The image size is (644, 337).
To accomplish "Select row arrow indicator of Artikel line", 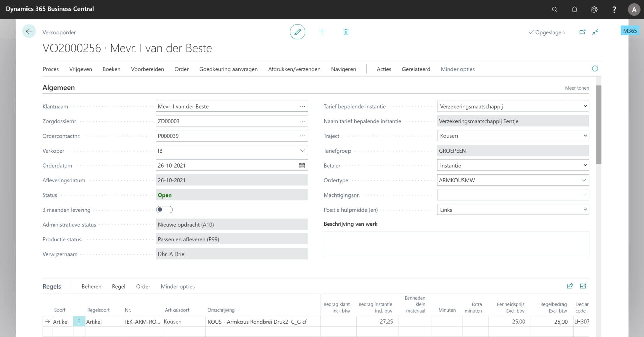I will pyautogui.click(x=47, y=322).
